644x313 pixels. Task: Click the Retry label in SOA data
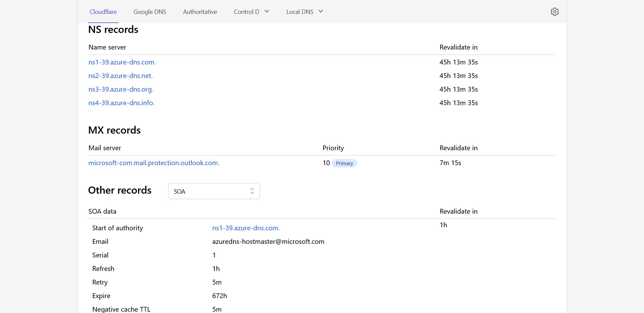coord(100,282)
